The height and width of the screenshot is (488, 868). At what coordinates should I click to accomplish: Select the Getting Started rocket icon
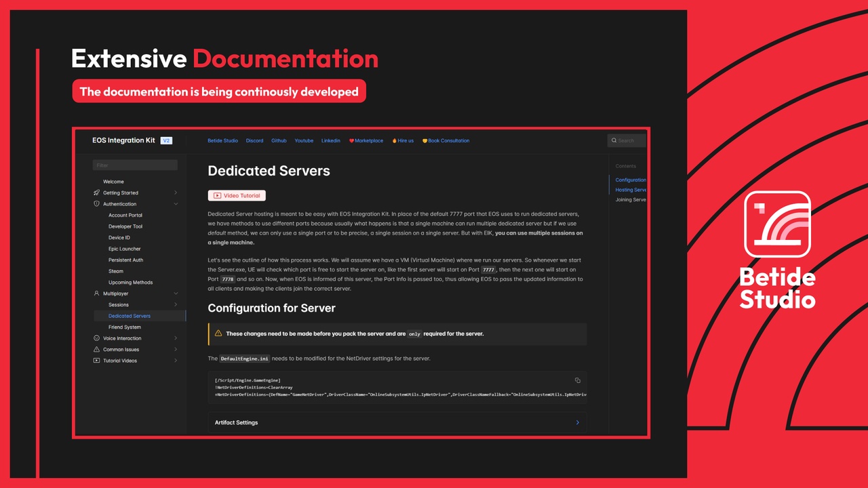[x=97, y=192]
